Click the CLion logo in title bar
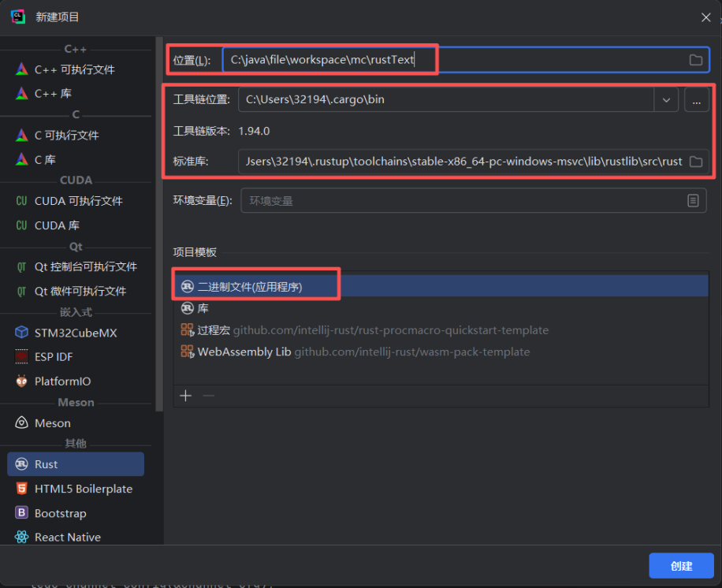722x588 pixels. point(18,17)
